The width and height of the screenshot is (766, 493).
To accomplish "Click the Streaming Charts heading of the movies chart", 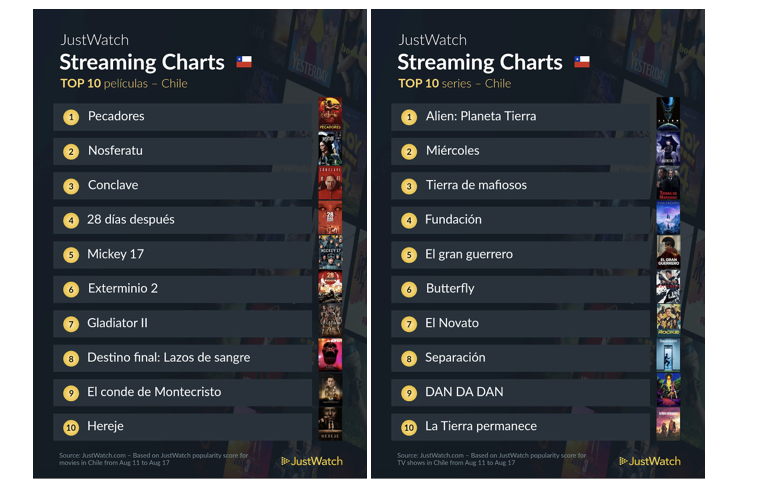I will (x=142, y=62).
